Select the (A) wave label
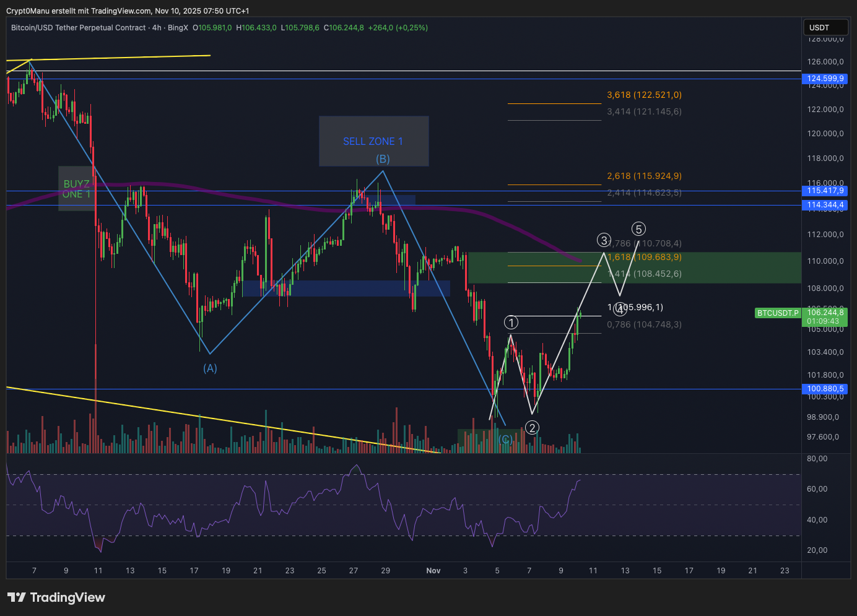Viewport: 857px width, 616px height. (210, 368)
